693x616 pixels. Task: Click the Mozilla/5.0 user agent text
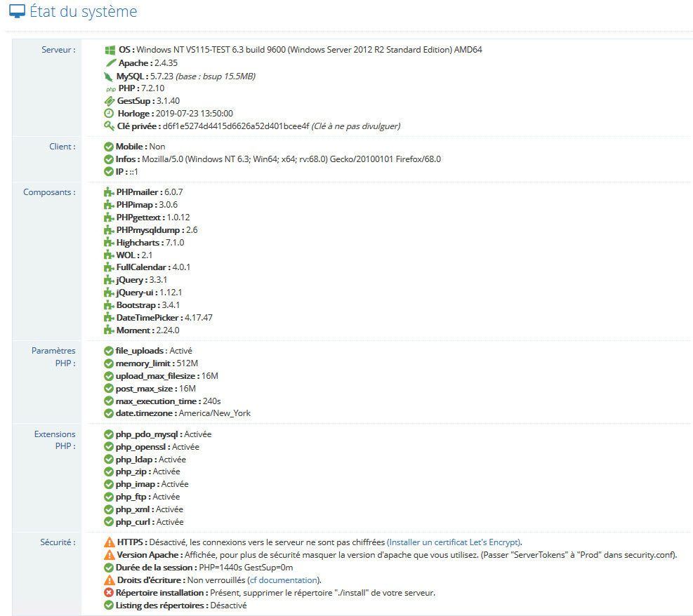(x=291, y=159)
